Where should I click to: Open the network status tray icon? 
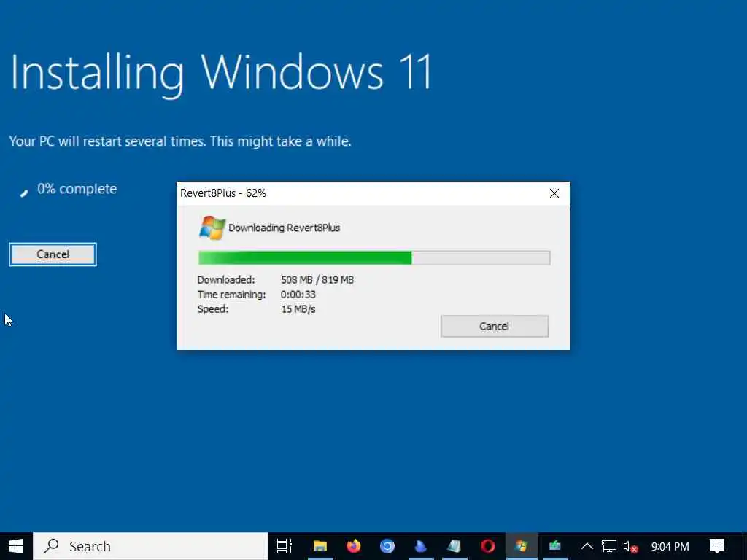pos(609,546)
